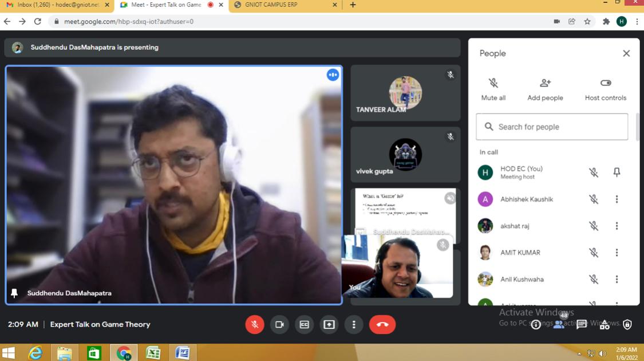Image resolution: width=644 pixels, height=361 pixels.
Task: Open host controls shield icon in bottom bar
Action: pos(627,324)
